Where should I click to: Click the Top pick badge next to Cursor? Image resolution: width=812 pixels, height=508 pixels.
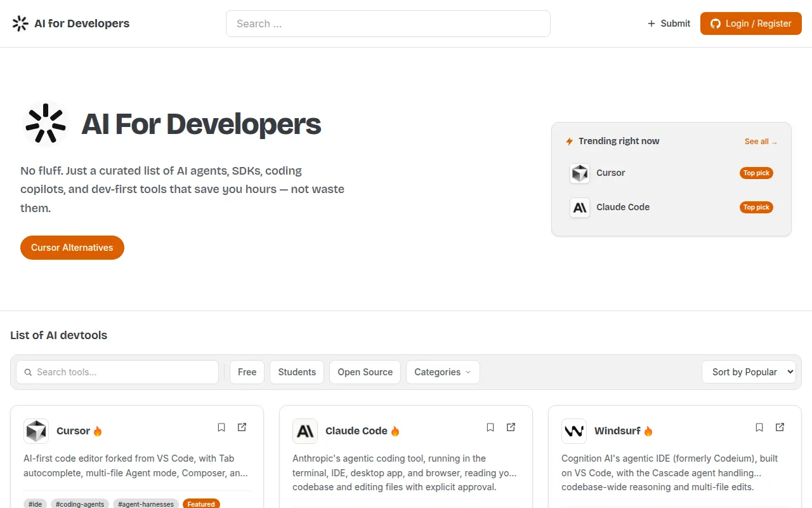click(x=756, y=173)
